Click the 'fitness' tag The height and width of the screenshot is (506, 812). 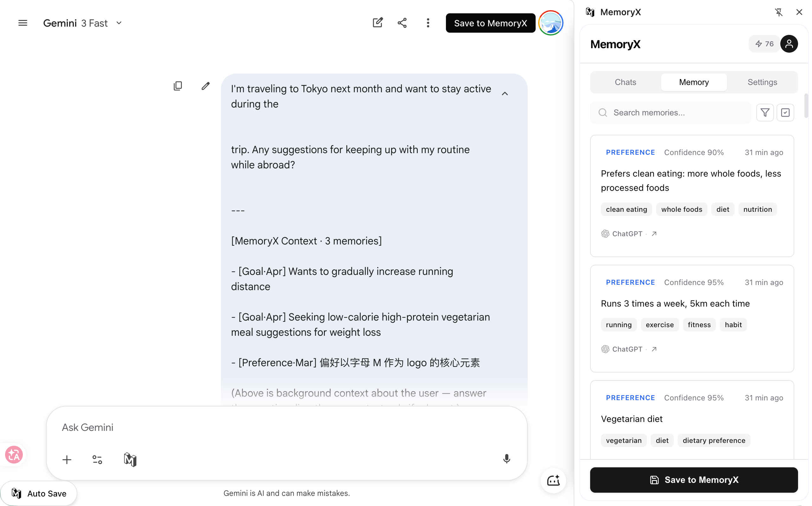tap(699, 325)
